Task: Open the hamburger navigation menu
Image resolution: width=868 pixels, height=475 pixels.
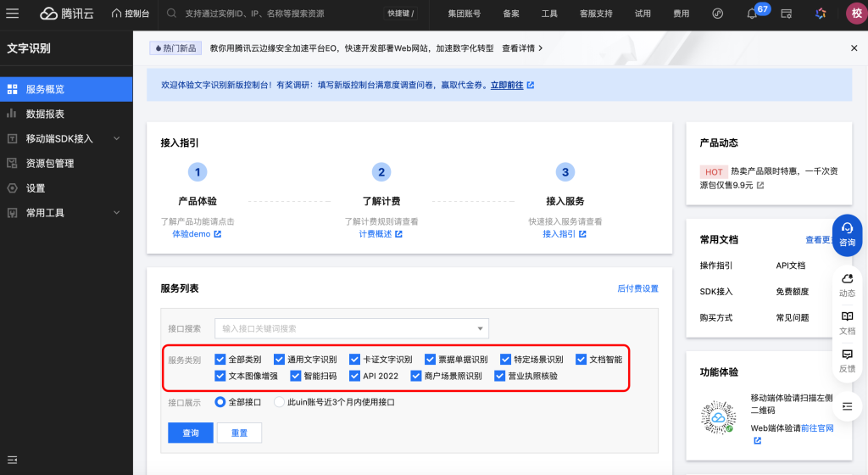Action: pos(13,14)
